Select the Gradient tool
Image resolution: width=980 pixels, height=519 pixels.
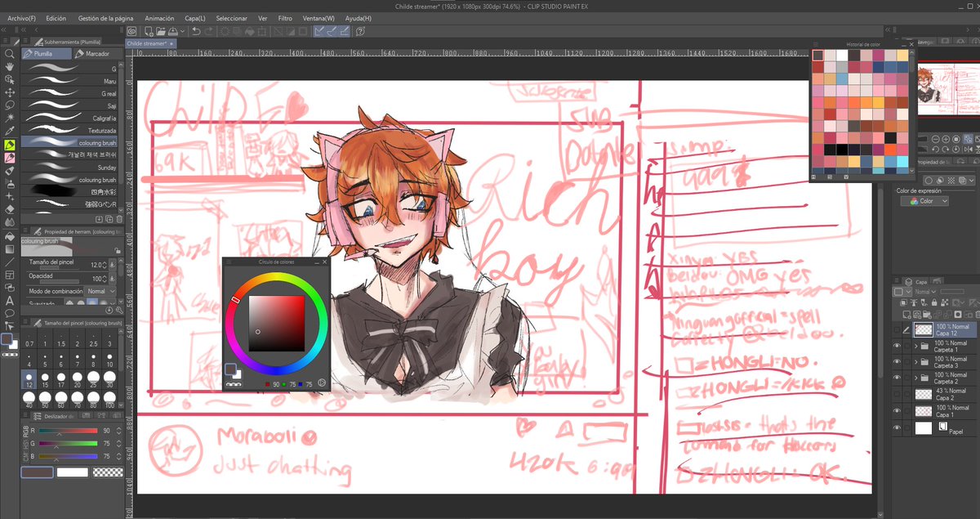coord(10,248)
